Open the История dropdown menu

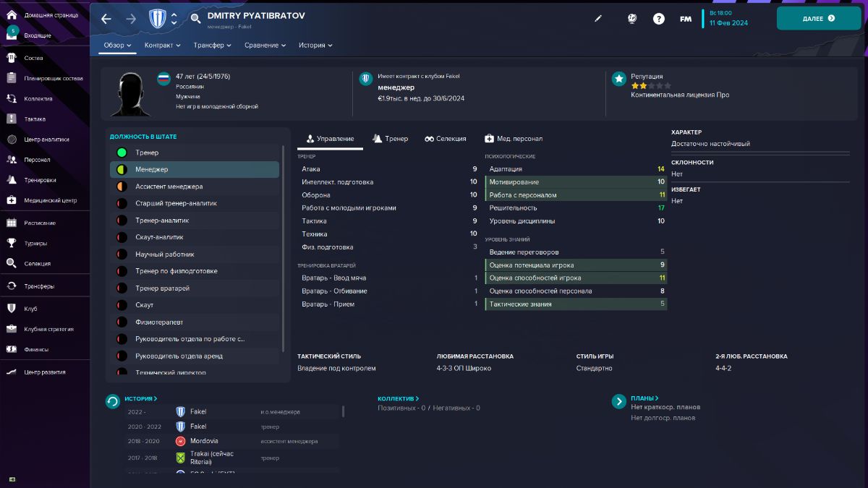point(315,45)
